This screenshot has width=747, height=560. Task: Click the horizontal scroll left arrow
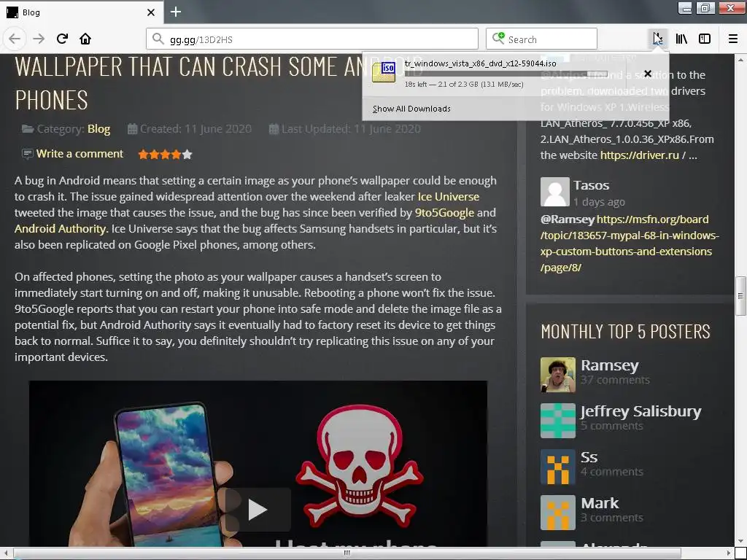pyautogui.click(x=5, y=553)
